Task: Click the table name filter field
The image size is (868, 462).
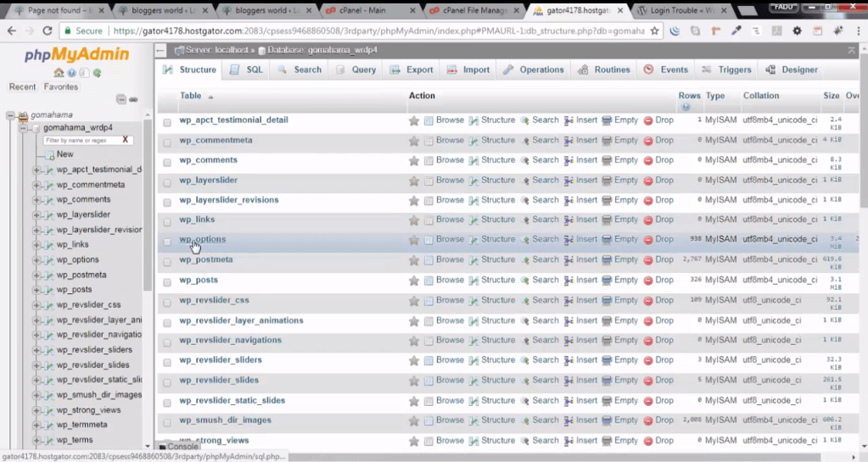Action: click(x=81, y=141)
